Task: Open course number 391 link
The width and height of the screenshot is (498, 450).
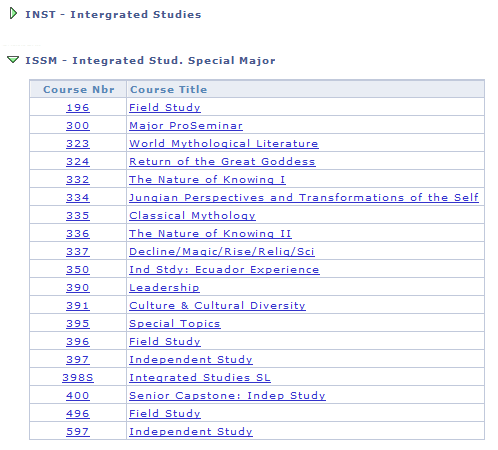Action: pos(78,306)
